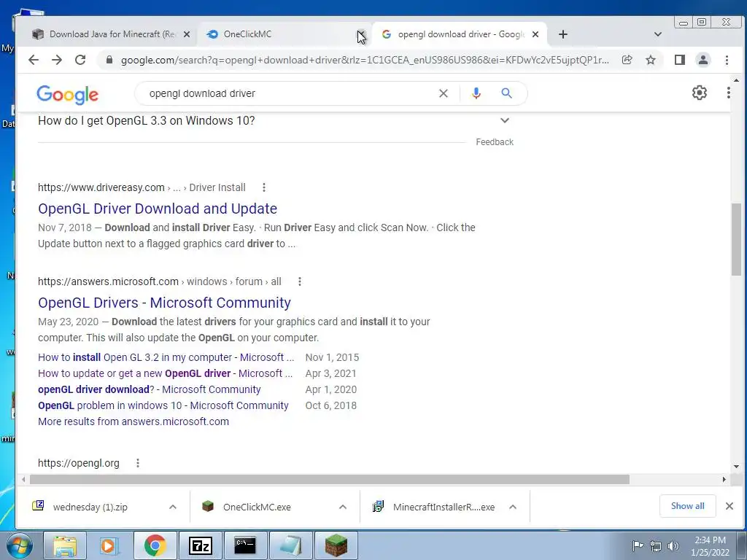Open options for MinecraftInstaller exe download
747x560 pixels.
pyautogui.click(x=513, y=507)
